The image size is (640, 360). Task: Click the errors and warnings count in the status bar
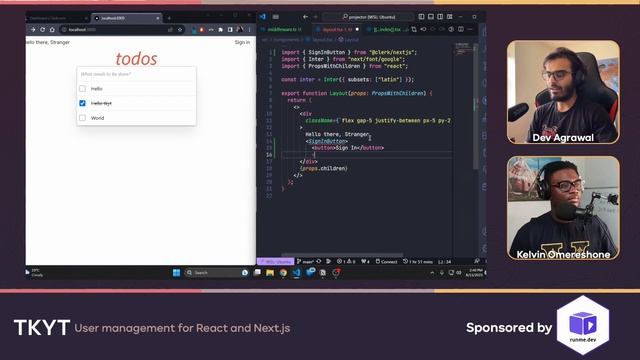click(346, 262)
